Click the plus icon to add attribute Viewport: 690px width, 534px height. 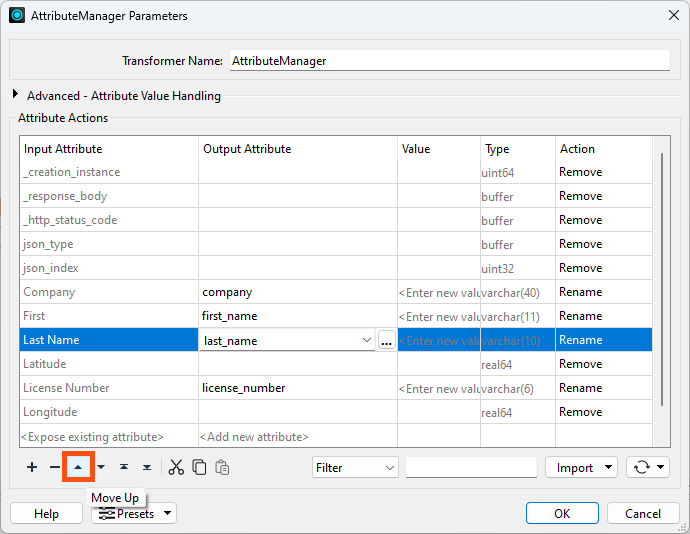coord(32,467)
